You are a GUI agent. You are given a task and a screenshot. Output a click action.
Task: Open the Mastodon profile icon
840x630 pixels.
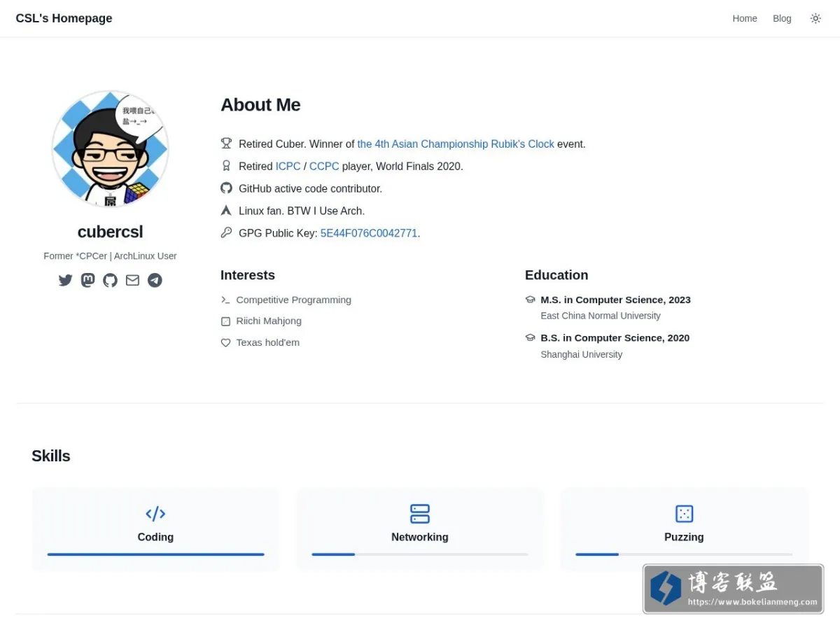coord(87,281)
